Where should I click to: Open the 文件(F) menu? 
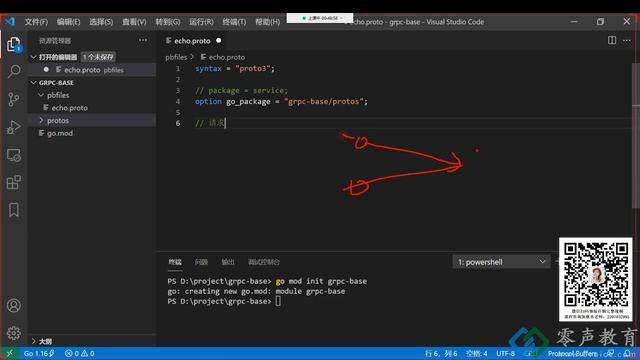click(36, 22)
